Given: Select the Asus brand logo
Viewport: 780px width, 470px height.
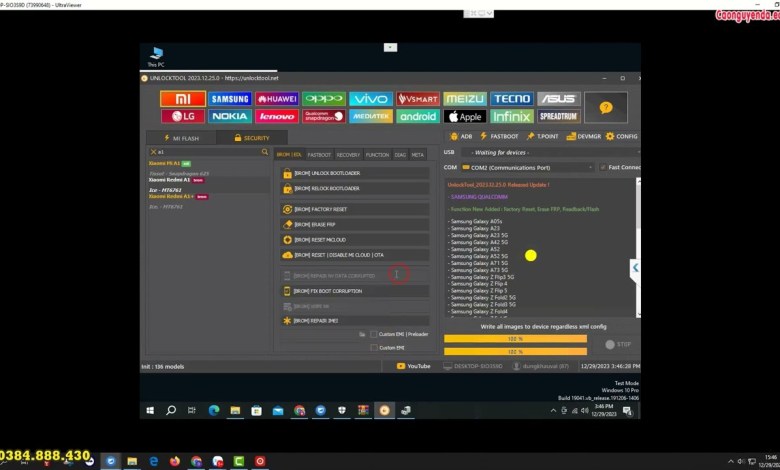Looking at the screenshot, I should (559, 98).
